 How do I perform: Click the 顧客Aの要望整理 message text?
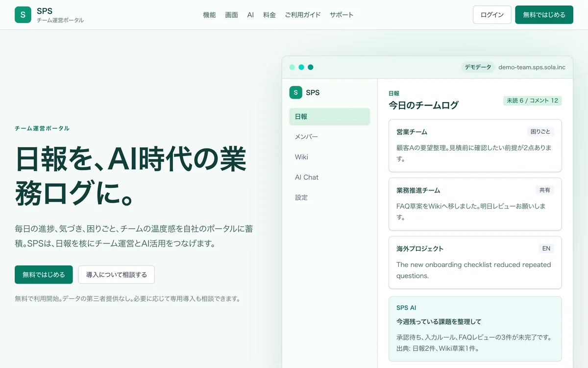point(474,153)
